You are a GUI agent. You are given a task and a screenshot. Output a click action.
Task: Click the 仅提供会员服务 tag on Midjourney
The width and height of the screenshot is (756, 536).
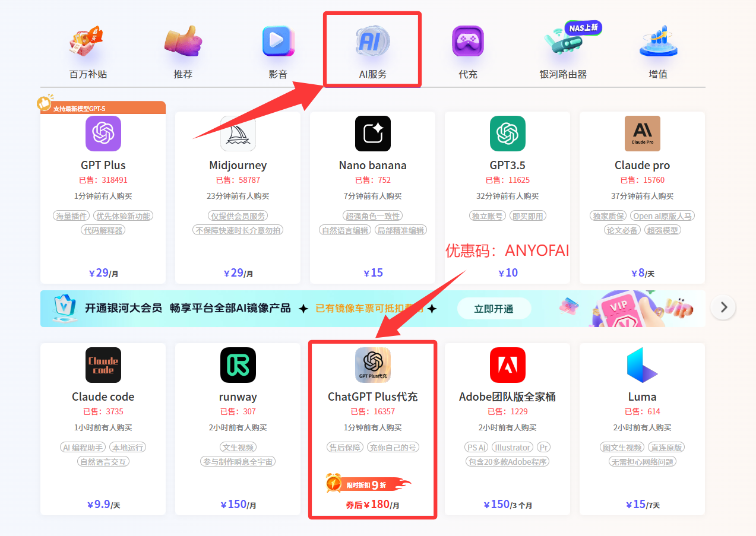(238, 216)
